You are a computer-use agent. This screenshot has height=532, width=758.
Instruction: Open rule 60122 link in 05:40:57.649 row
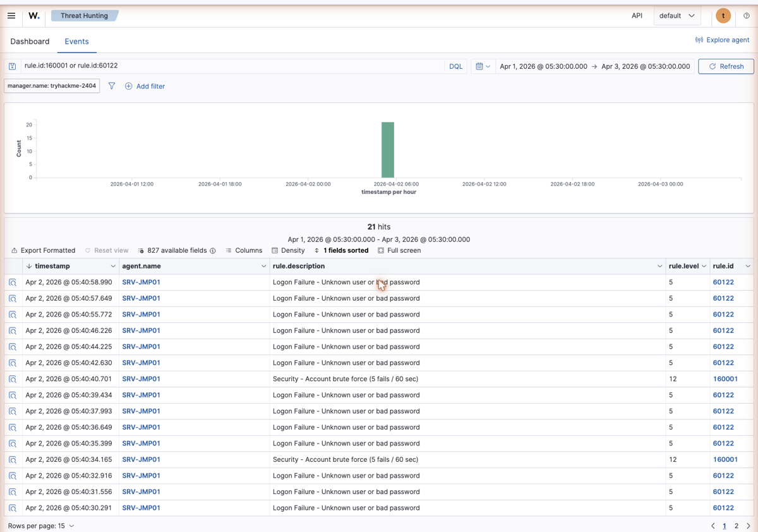point(723,298)
